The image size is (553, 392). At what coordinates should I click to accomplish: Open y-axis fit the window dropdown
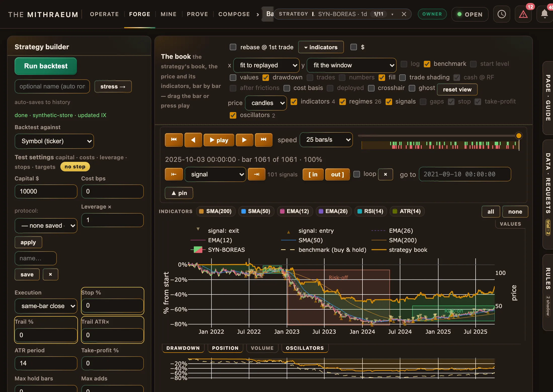click(351, 65)
